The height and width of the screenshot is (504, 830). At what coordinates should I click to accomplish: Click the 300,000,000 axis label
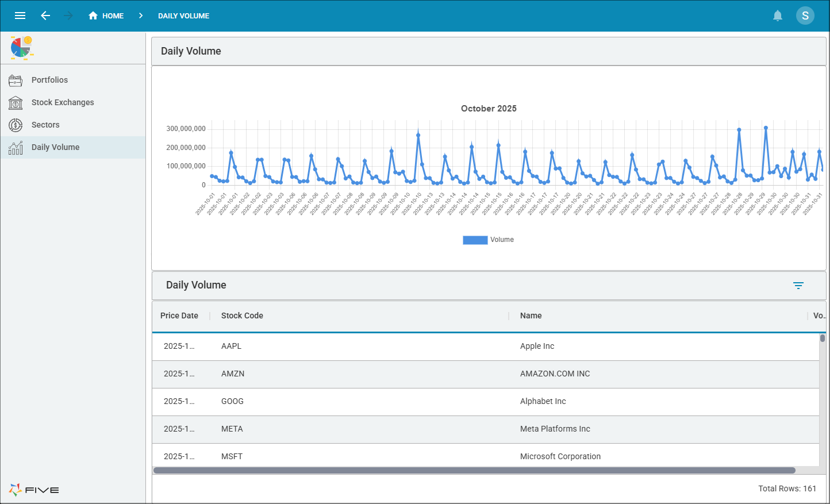tap(186, 129)
